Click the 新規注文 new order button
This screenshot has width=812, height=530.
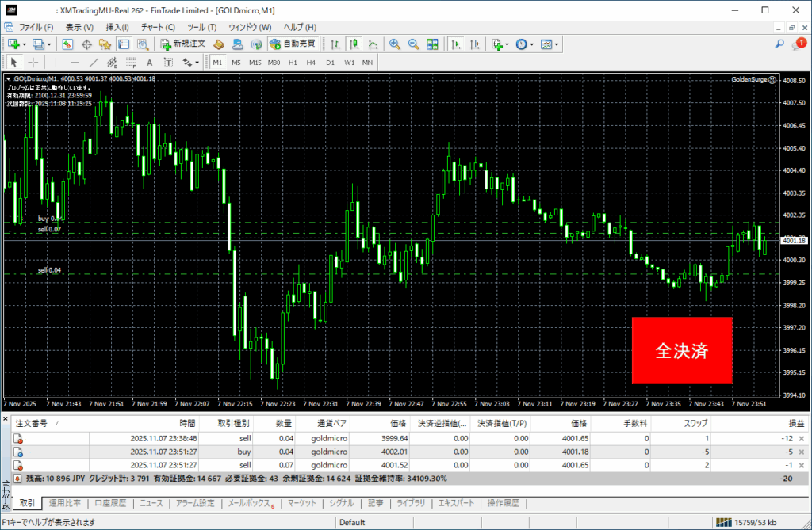[183, 44]
